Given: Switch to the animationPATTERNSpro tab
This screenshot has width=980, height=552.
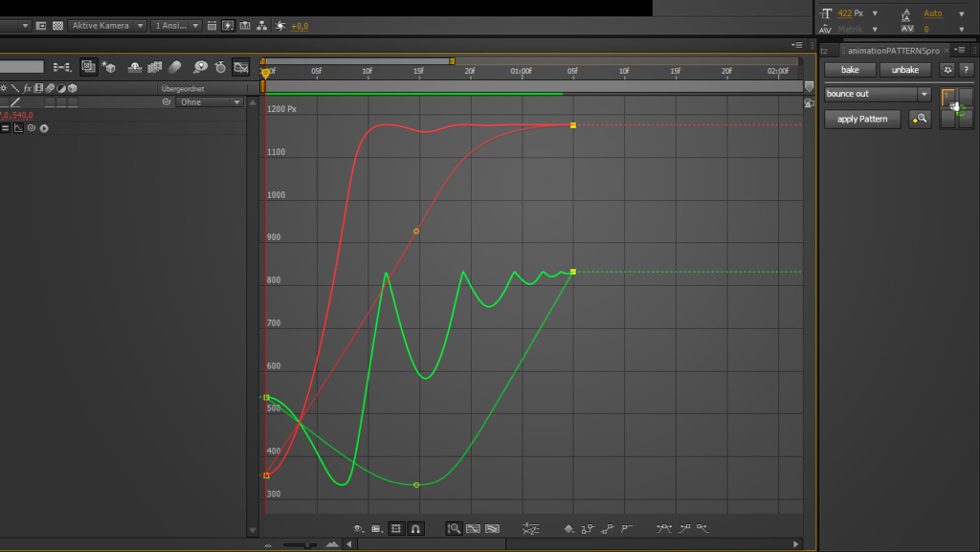Looking at the screenshot, I should point(891,50).
